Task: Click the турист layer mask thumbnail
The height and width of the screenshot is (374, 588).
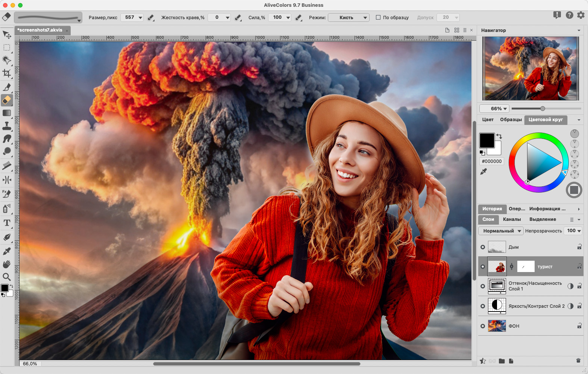Action: (x=526, y=266)
